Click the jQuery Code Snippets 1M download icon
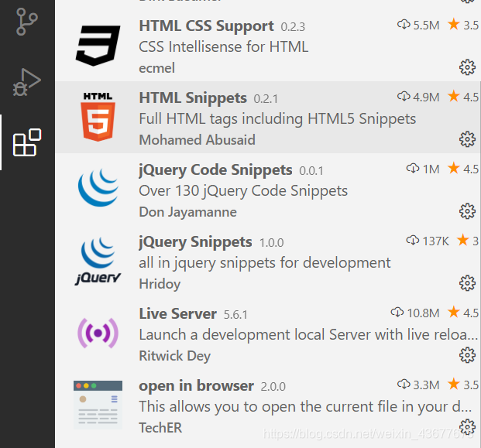The image size is (481, 448). point(413,169)
